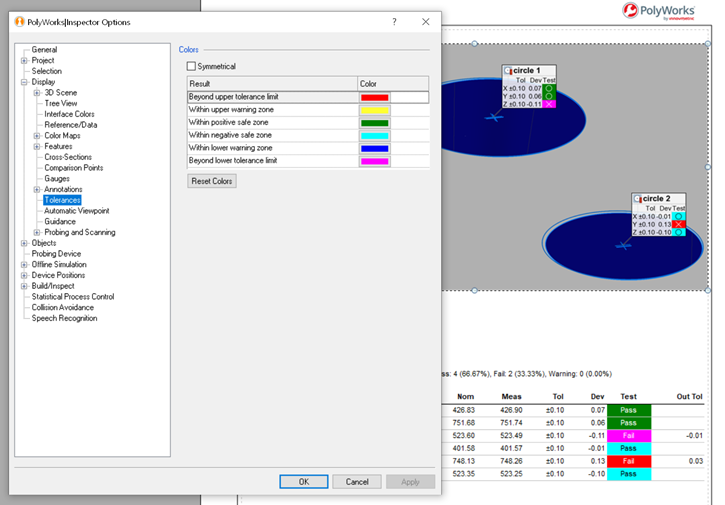This screenshot has width=725, height=505.
Task: Enable the Symmetrical checkbox
Action: [191, 66]
